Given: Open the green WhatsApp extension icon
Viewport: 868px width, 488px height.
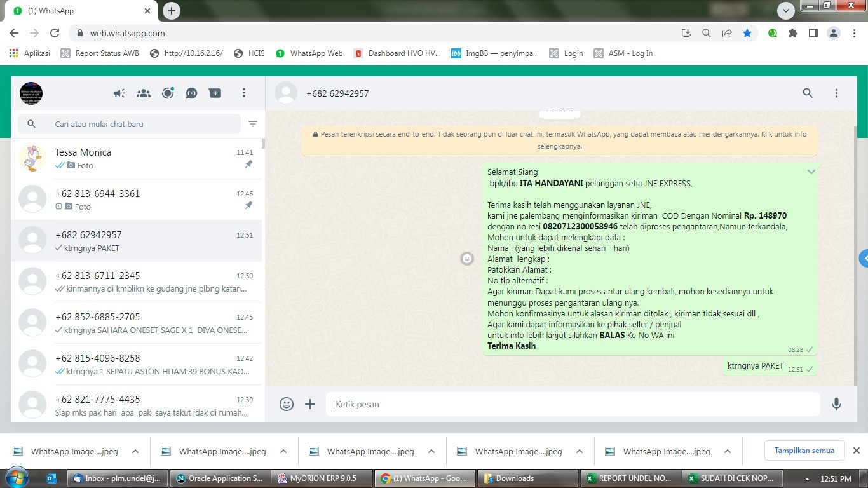Looking at the screenshot, I should [x=773, y=33].
